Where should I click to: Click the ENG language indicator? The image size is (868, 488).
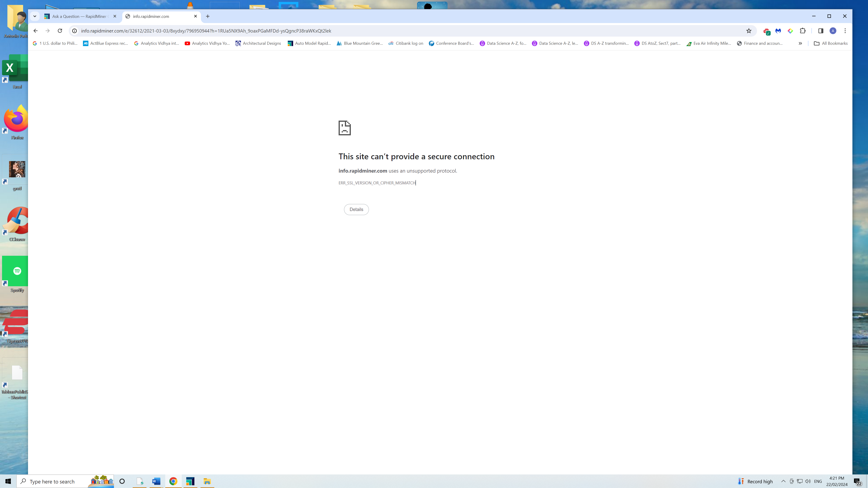point(818,481)
